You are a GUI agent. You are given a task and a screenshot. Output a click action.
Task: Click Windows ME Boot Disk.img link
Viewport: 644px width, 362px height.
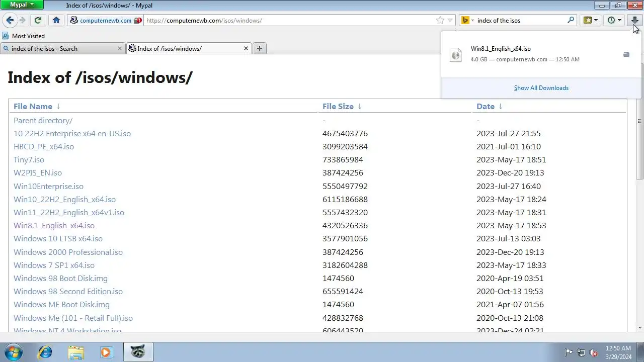[x=61, y=305]
